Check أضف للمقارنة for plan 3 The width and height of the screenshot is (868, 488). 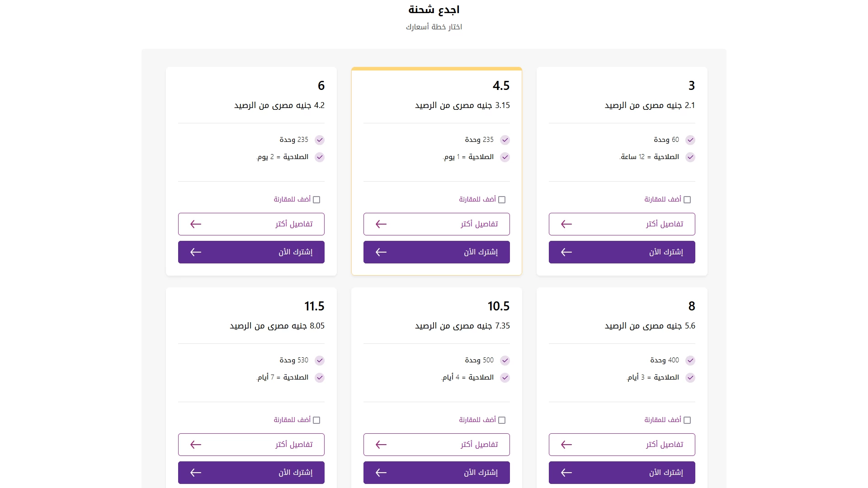point(687,200)
